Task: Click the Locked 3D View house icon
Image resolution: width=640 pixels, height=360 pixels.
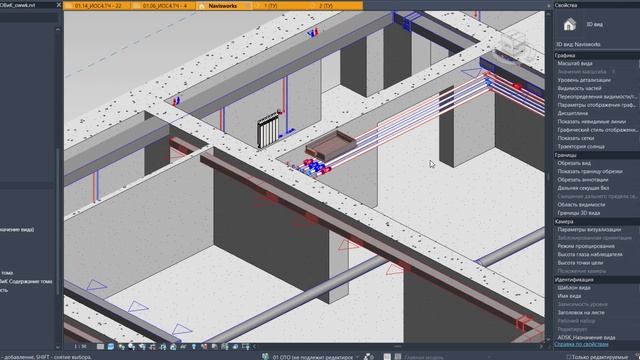Action: [173, 347]
